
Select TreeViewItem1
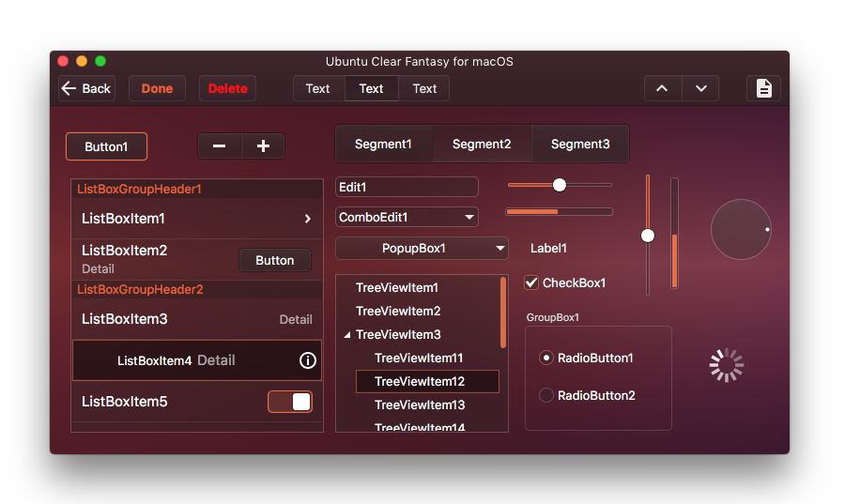(x=396, y=287)
